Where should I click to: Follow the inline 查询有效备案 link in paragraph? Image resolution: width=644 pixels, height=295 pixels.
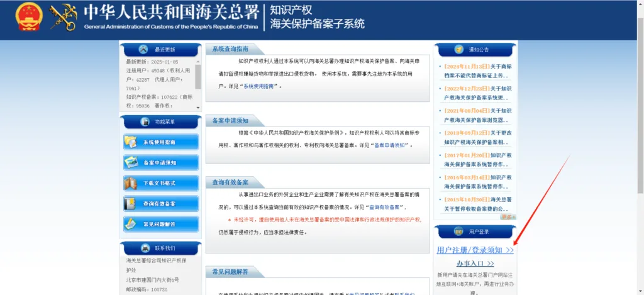point(385,207)
